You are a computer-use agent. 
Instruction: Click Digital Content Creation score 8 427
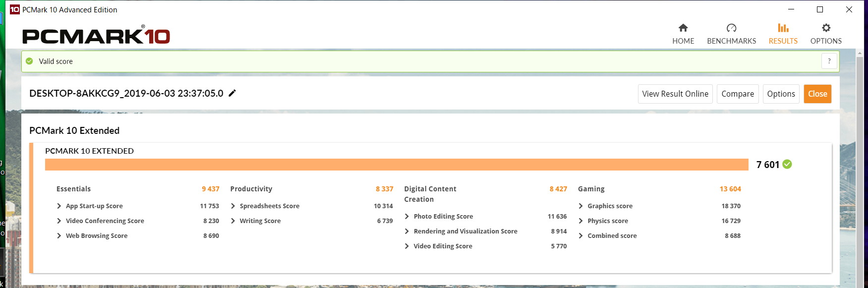(558, 189)
